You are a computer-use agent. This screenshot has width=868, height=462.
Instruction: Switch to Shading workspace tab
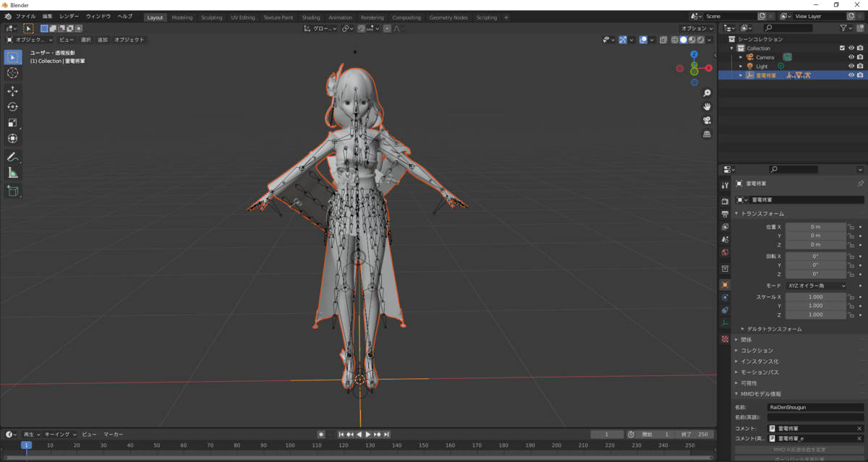click(x=311, y=17)
